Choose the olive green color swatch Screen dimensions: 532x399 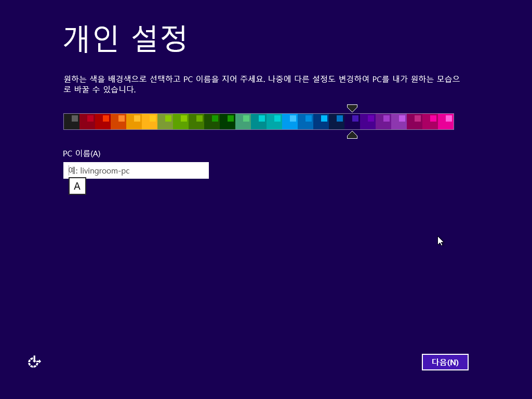click(165, 122)
